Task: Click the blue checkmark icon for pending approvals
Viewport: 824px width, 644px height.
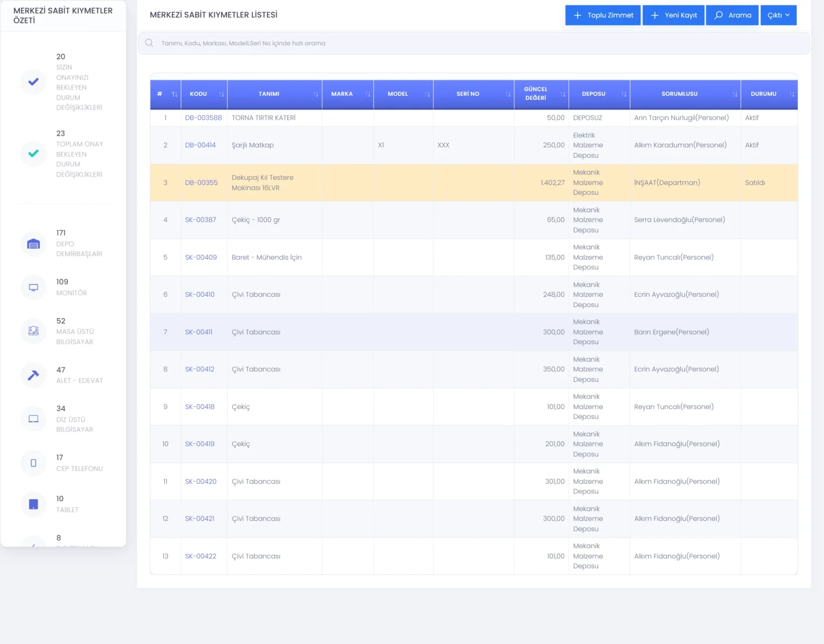Action: 33,82
